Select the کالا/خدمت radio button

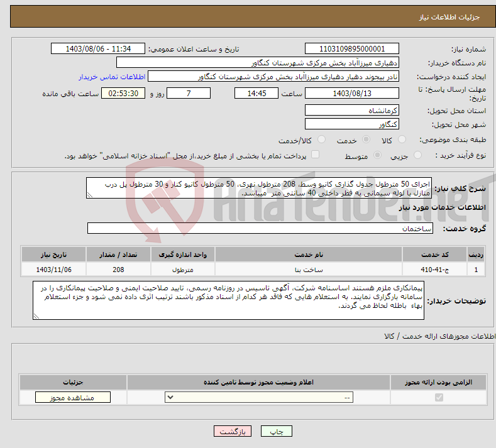click(x=321, y=139)
